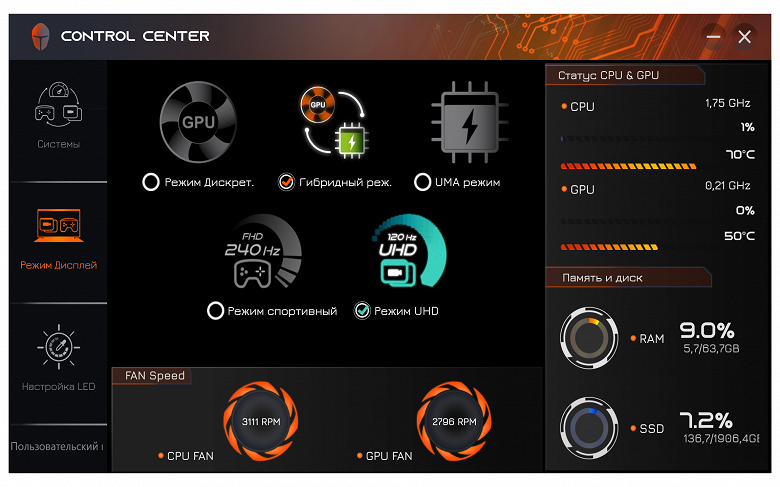This screenshot has height=487, width=780.
Task: Open the Настройка LED sidebar section
Action: [59, 359]
